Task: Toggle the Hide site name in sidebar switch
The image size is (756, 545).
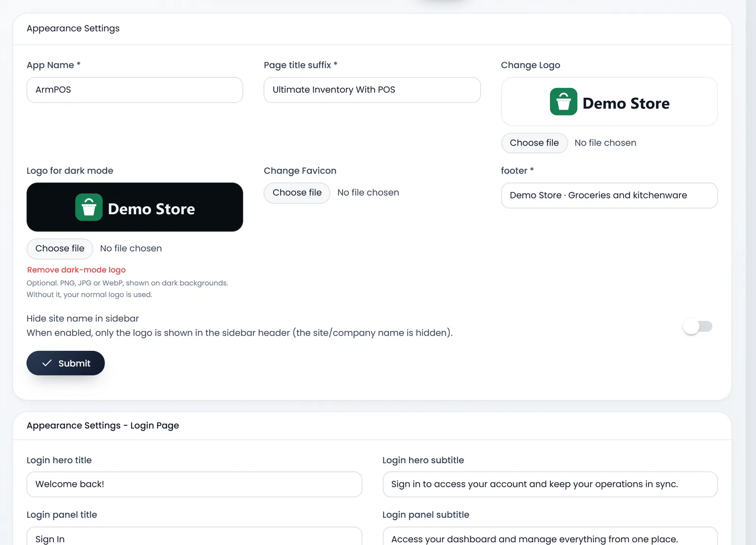Action: coord(698,326)
